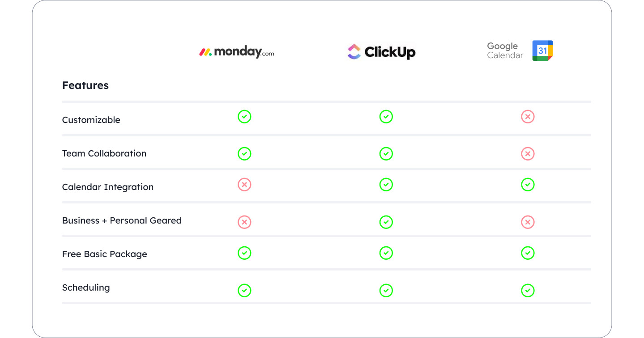
Task: Click ClickUp's Business + Personal Geared check
Action: 386,222
